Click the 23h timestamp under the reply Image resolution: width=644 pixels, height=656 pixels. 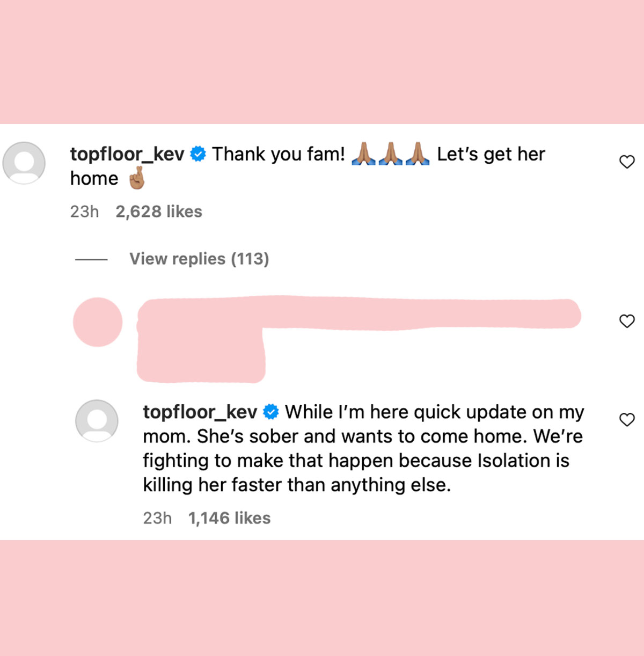(x=157, y=518)
